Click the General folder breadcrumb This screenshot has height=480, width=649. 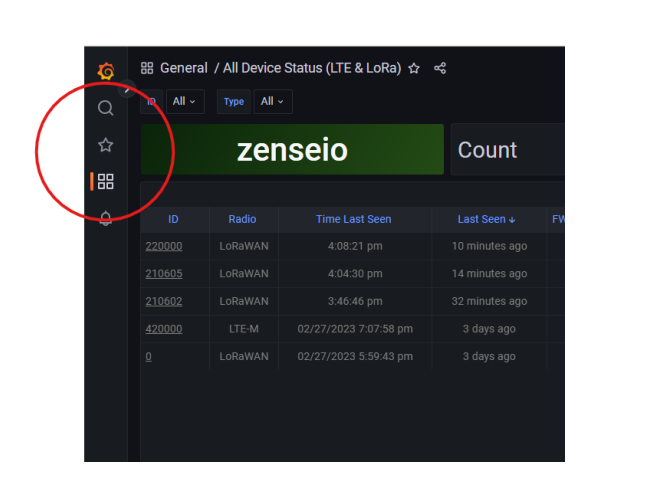(x=183, y=68)
